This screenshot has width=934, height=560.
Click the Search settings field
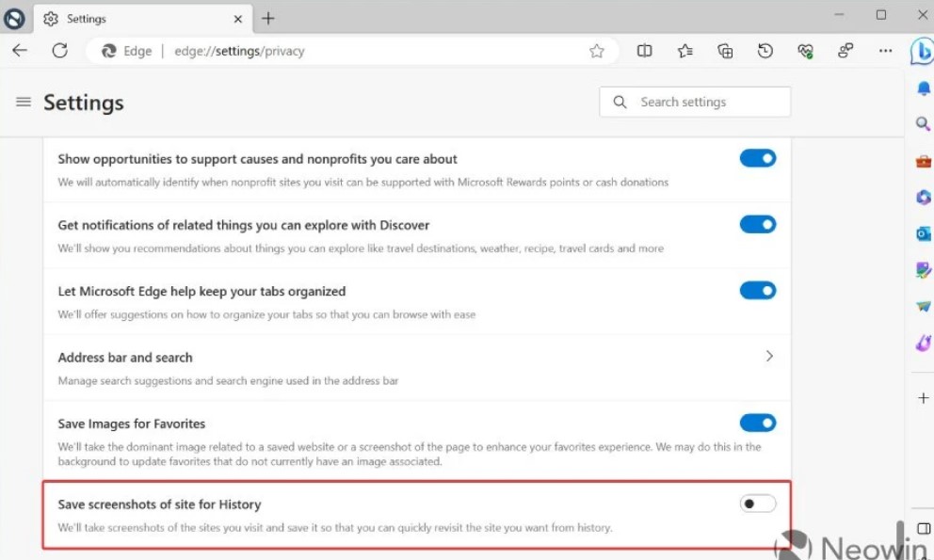(695, 102)
